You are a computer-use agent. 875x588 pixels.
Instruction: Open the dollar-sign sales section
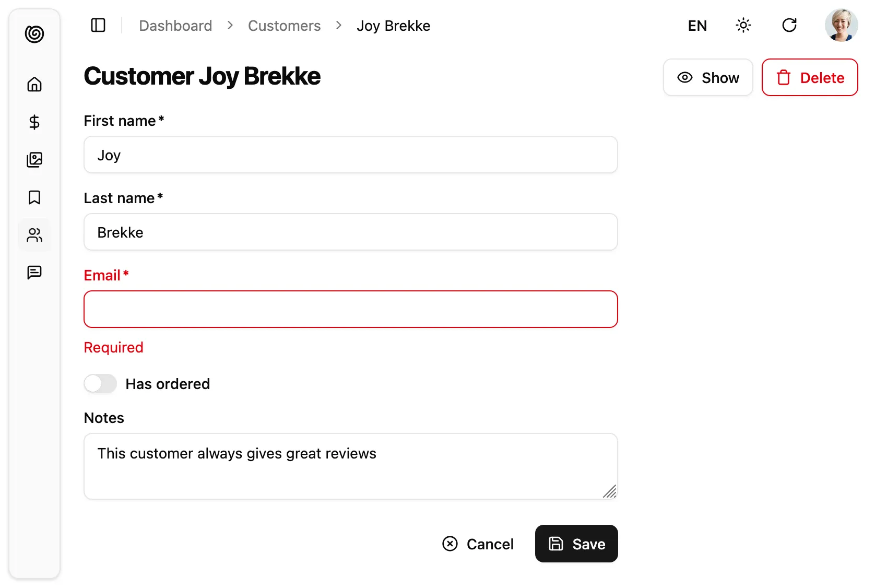[34, 122]
